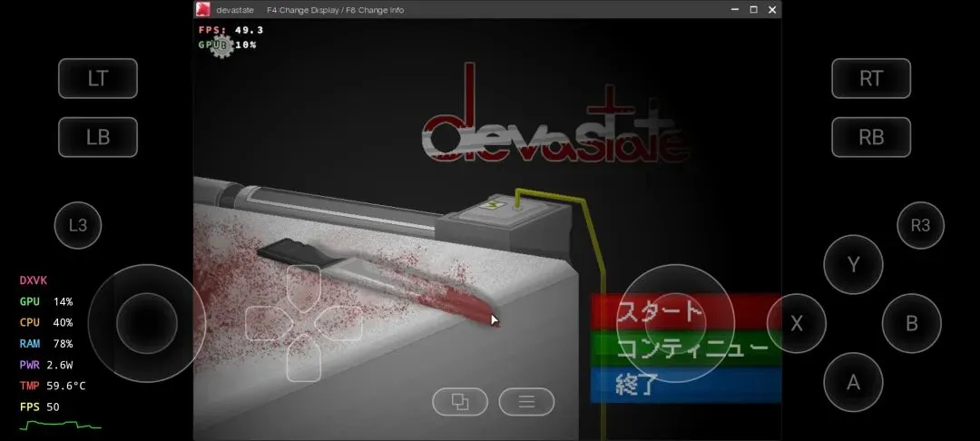Tap the X face button

(797, 324)
